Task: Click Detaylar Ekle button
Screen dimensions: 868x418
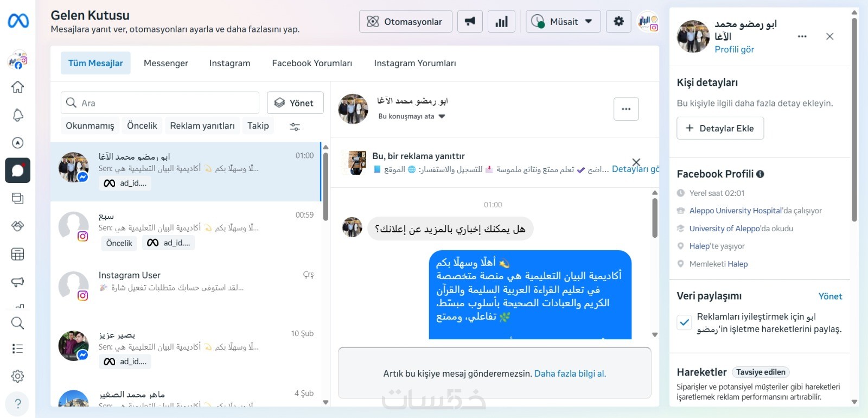Action: click(720, 128)
